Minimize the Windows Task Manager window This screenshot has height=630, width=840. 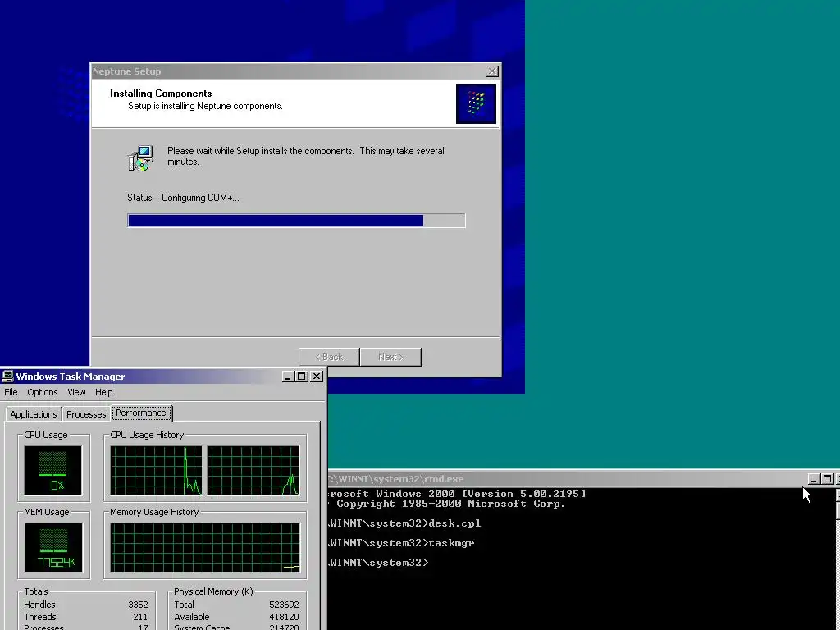pos(288,376)
